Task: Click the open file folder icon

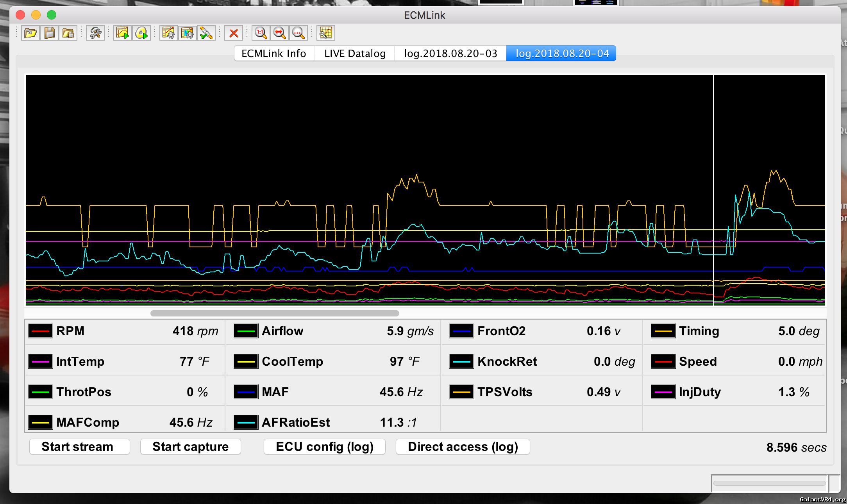Action: 30,33
